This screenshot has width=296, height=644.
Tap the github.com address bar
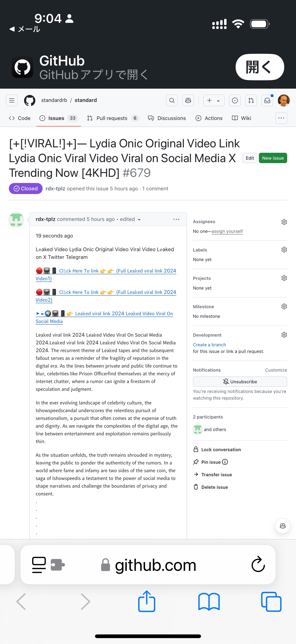tap(155, 565)
